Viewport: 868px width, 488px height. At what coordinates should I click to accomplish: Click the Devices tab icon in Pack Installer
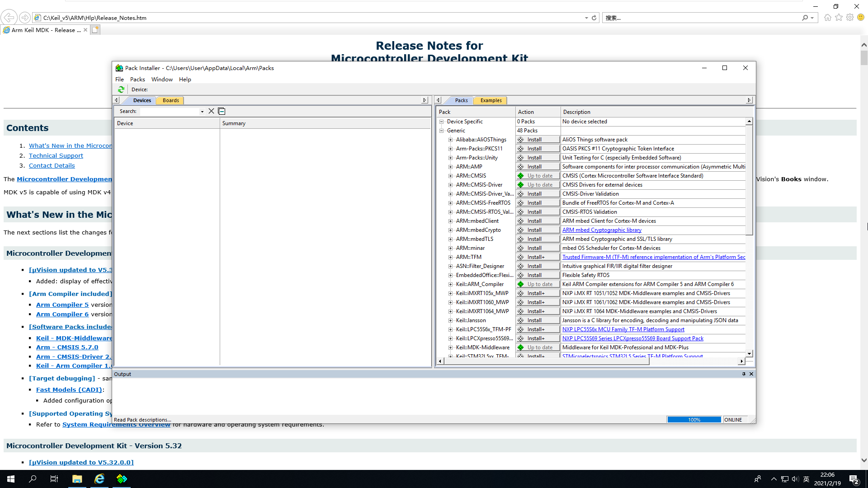142,100
